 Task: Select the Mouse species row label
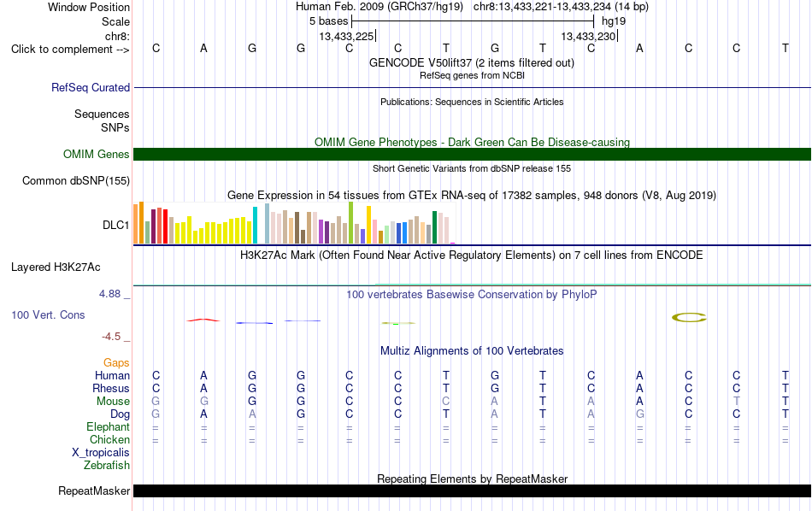113,402
